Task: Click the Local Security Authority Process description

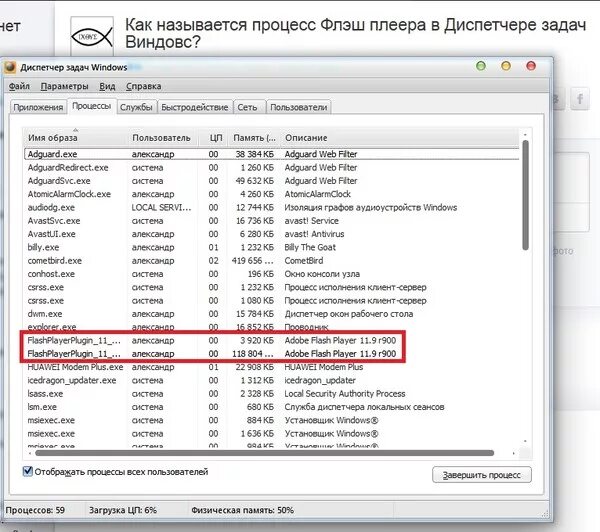Action: [x=344, y=393]
